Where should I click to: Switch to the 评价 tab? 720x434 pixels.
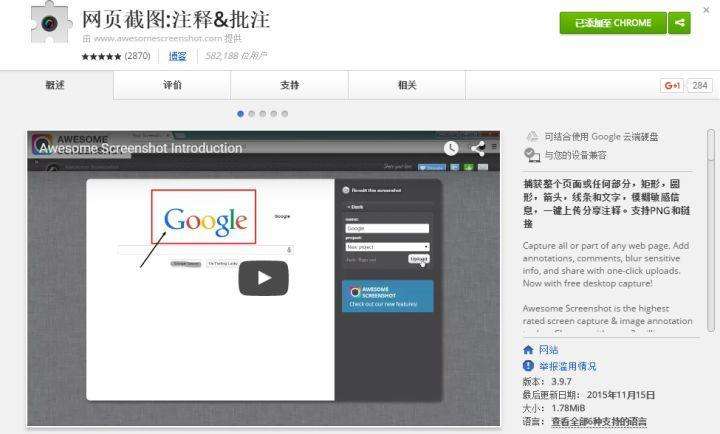point(172,85)
